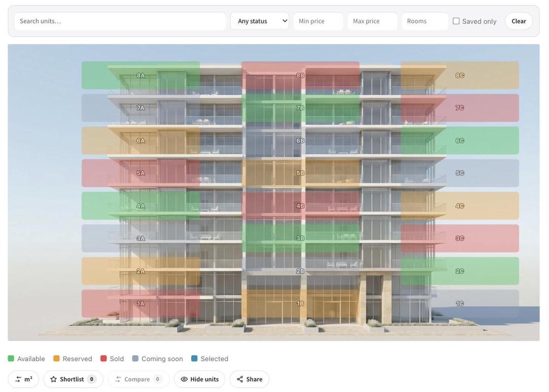Select reserved unit 5B
Viewport: 549px width, 392px height.
tap(300, 173)
